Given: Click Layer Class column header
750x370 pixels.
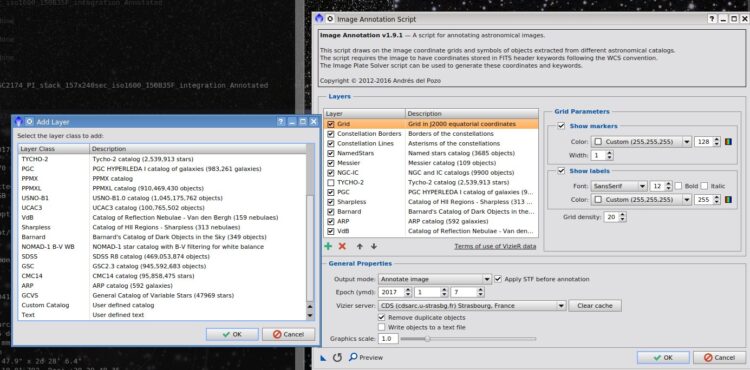Looking at the screenshot, I should (54, 149).
